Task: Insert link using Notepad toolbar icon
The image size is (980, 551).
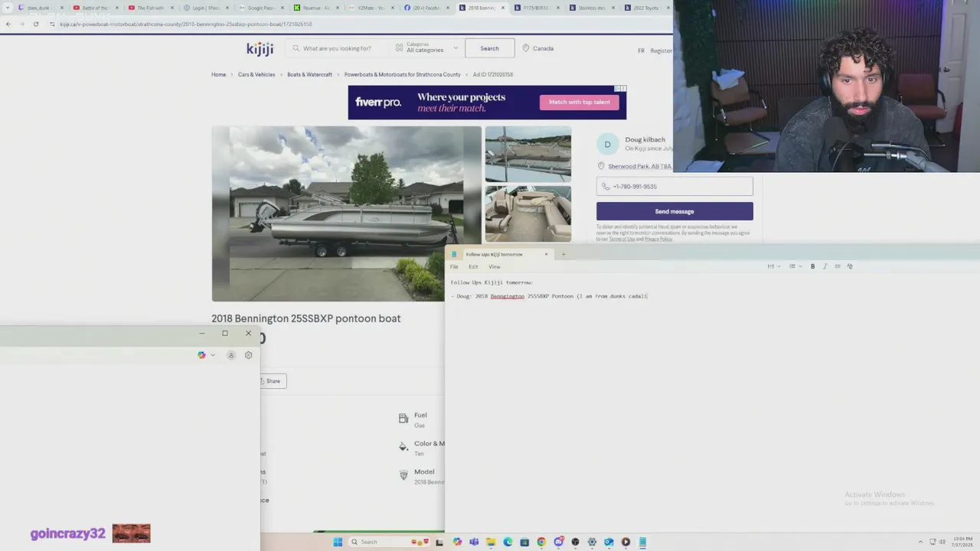Action: tap(837, 266)
